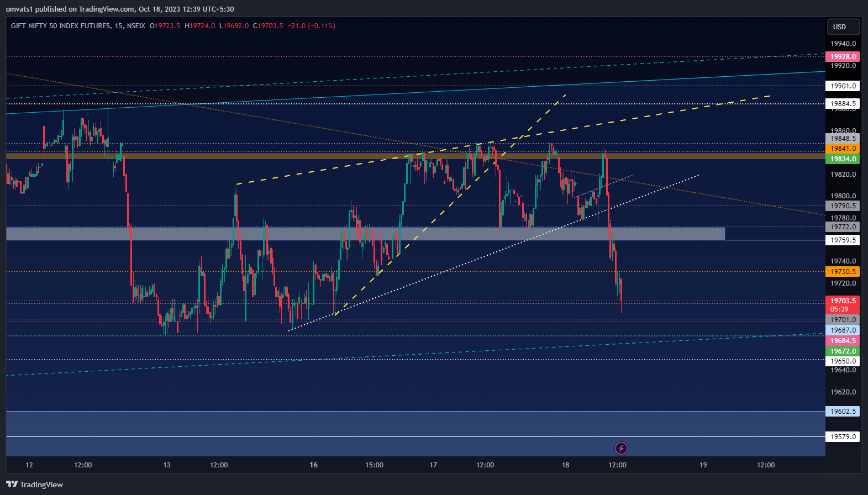Click the 19740.0 price scale value
868x495 pixels.
click(843, 261)
